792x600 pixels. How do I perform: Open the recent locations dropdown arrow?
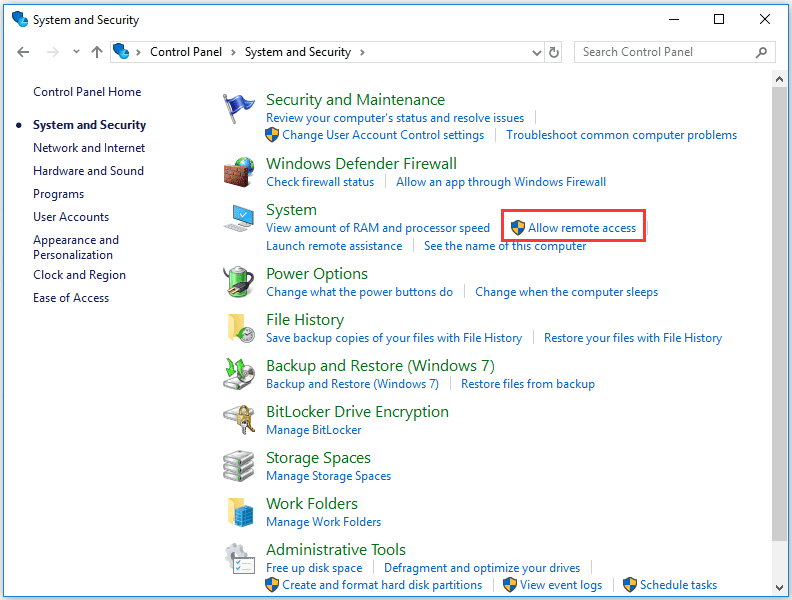(76, 52)
